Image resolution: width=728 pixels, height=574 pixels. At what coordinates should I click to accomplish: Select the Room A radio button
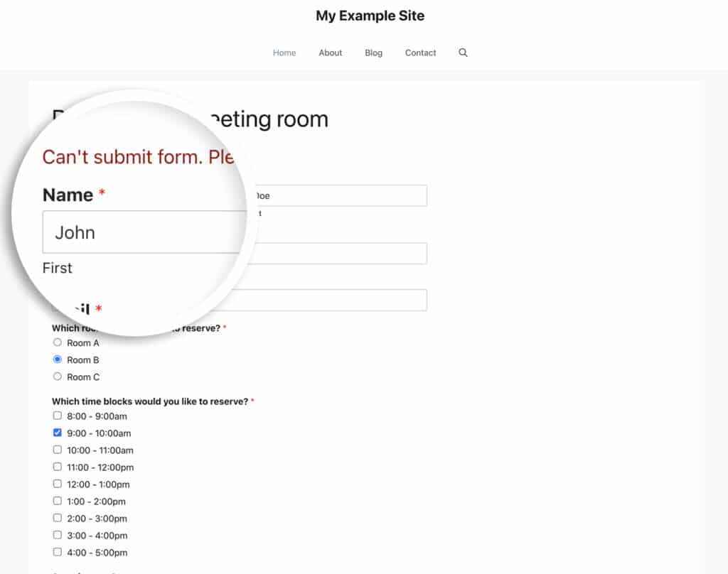(x=57, y=342)
